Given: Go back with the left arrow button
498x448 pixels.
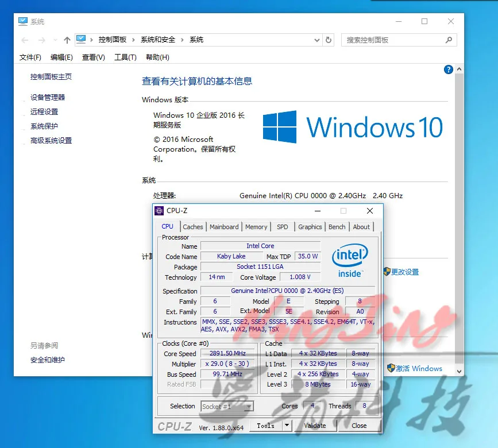Looking at the screenshot, I should (x=25, y=40).
